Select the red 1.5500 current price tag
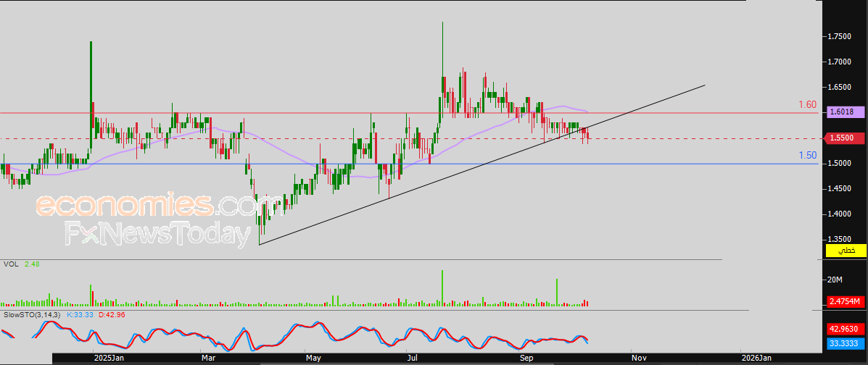The height and width of the screenshot is (365, 868). tap(846, 138)
